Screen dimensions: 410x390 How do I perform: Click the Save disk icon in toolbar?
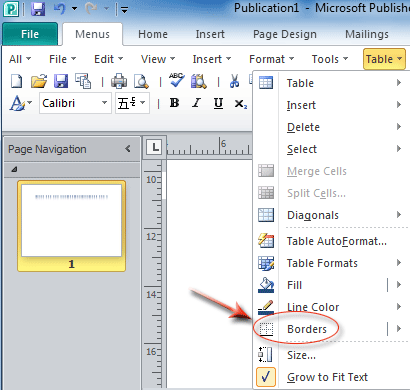click(61, 81)
